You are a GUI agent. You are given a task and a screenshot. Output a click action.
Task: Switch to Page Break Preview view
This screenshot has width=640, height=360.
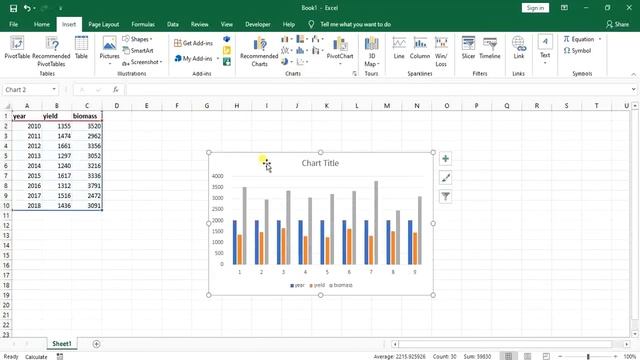[546, 356]
